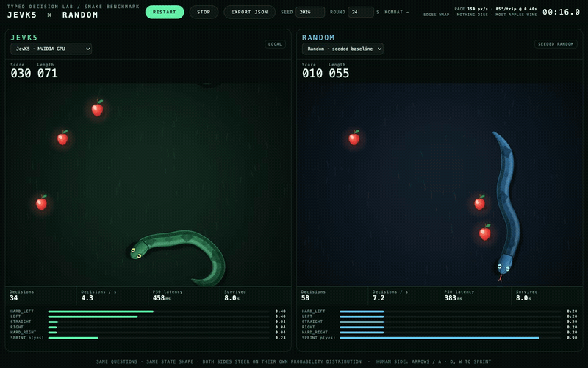Click lower of two apples beside blue snake
This screenshot has height=368, width=588.
pos(485,233)
